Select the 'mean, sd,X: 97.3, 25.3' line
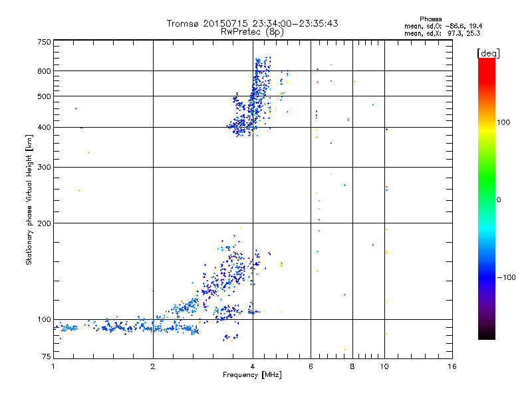This screenshot has width=532, height=399. point(442,33)
